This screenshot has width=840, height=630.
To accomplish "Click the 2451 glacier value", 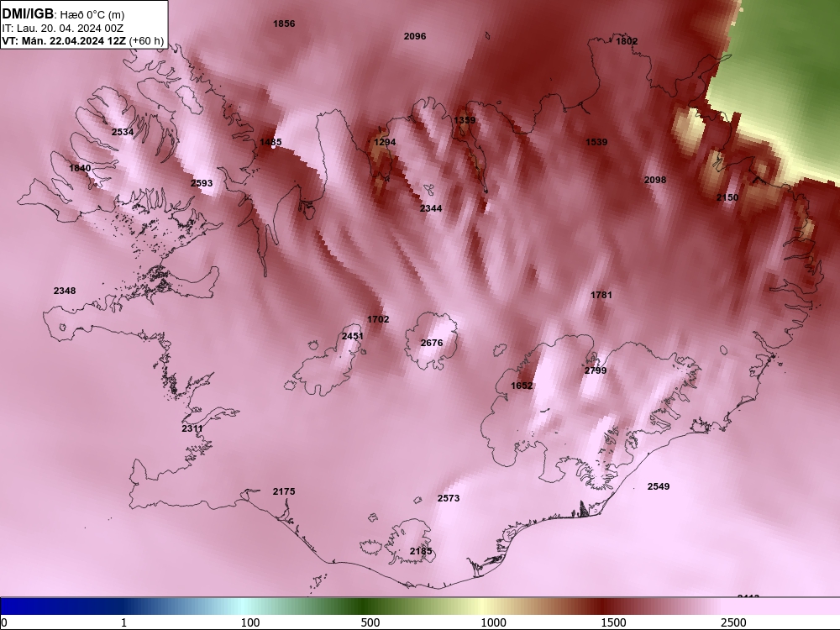I will click(x=353, y=337).
